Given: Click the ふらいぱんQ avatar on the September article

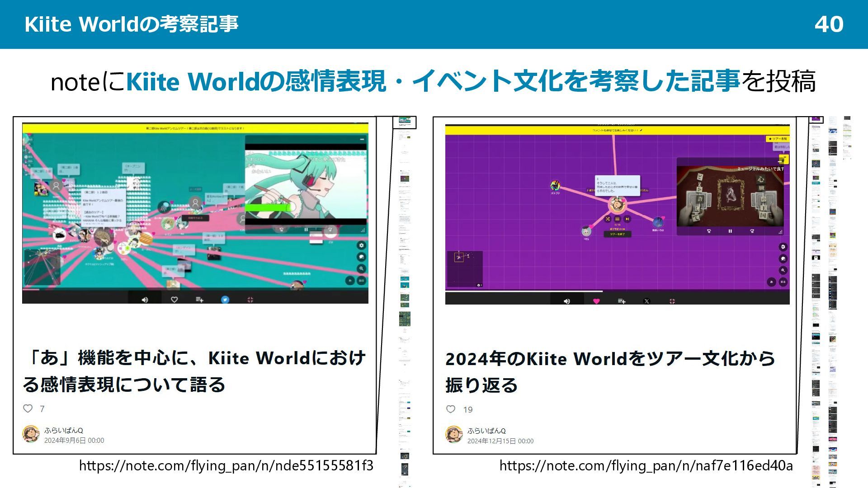Looking at the screenshot, I should click(31, 434).
